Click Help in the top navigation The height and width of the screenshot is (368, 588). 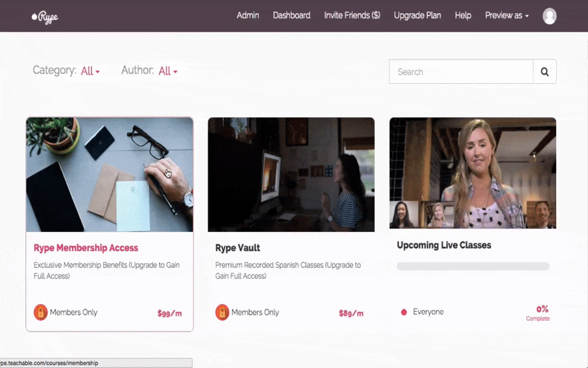click(463, 15)
